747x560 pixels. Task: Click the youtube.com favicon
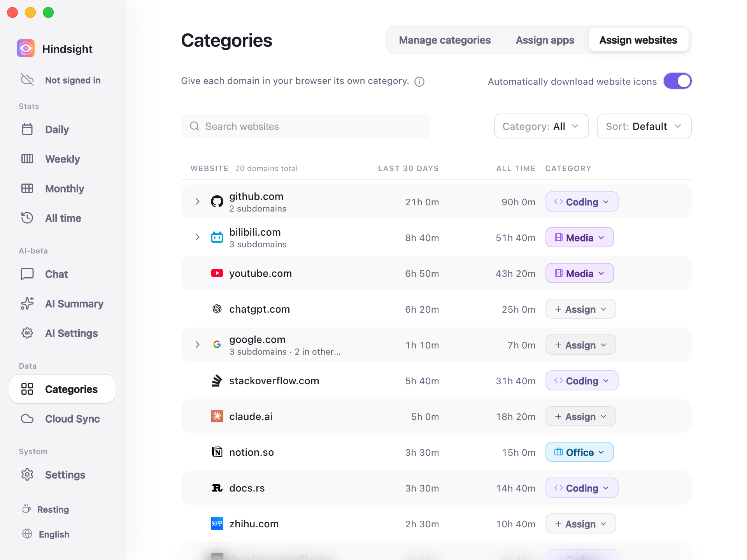pyautogui.click(x=217, y=273)
